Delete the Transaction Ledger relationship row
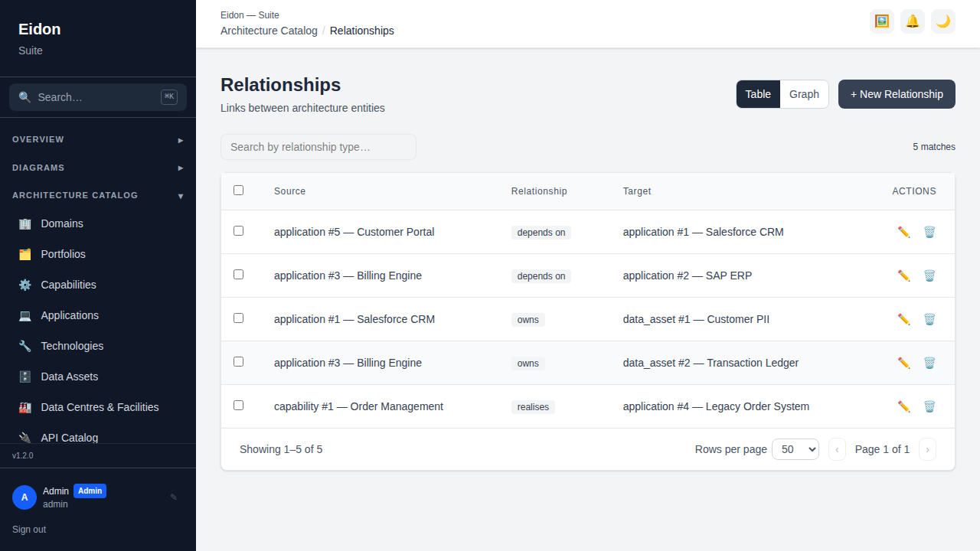The width and height of the screenshot is (980, 551). coord(929,363)
